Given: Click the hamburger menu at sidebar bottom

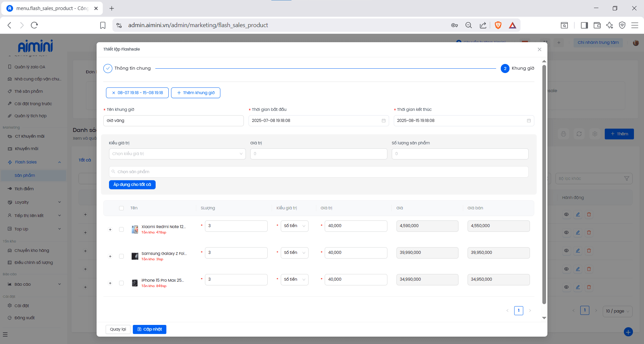Looking at the screenshot, I should (x=5, y=334).
